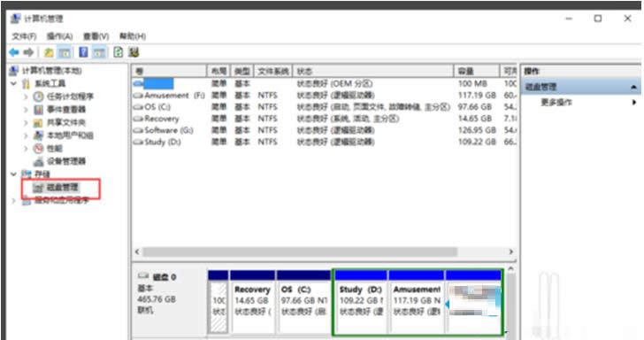Expand the 服务和应用程序 tree node
This screenshot has width=644, height=340.
tap(13, 201)
